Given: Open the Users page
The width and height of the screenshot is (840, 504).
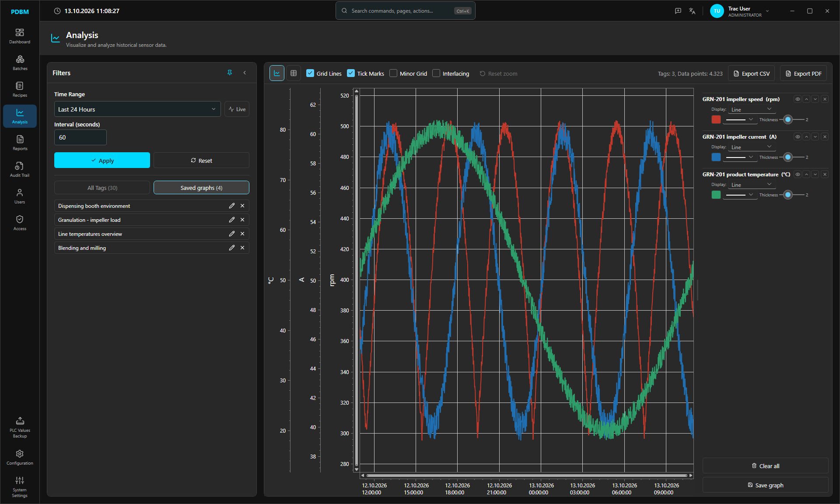Looking at the screenshot, I should 20,196.
